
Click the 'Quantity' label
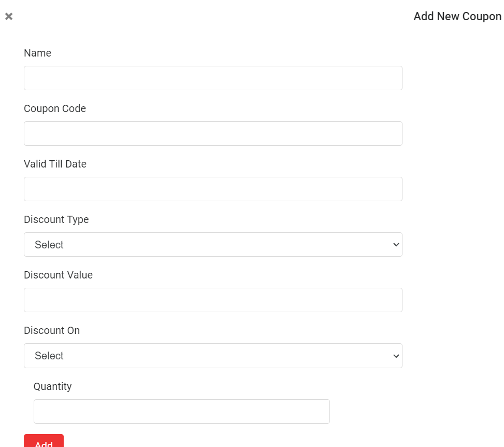(52, 386)
